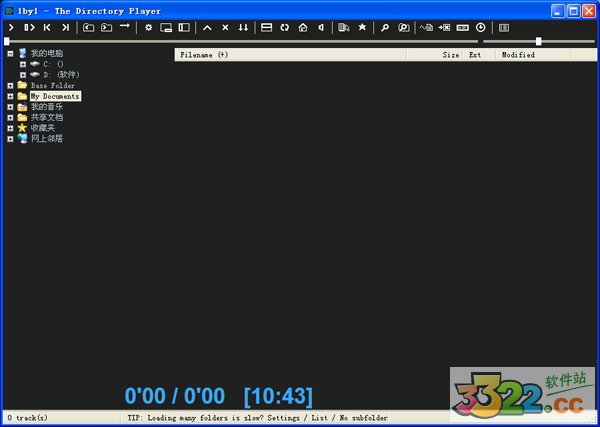
Task: Expand the D: (软件) drive node
Action: click(23, 75)
